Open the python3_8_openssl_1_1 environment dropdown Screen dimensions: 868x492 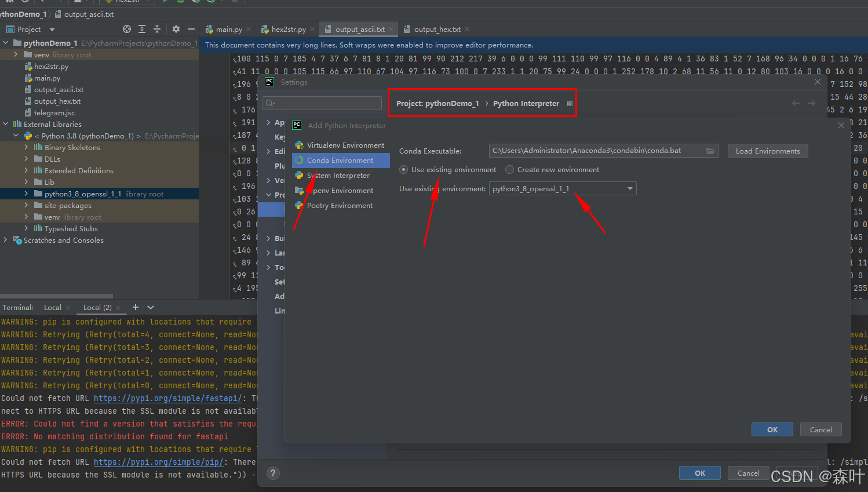tap(629, 188)
